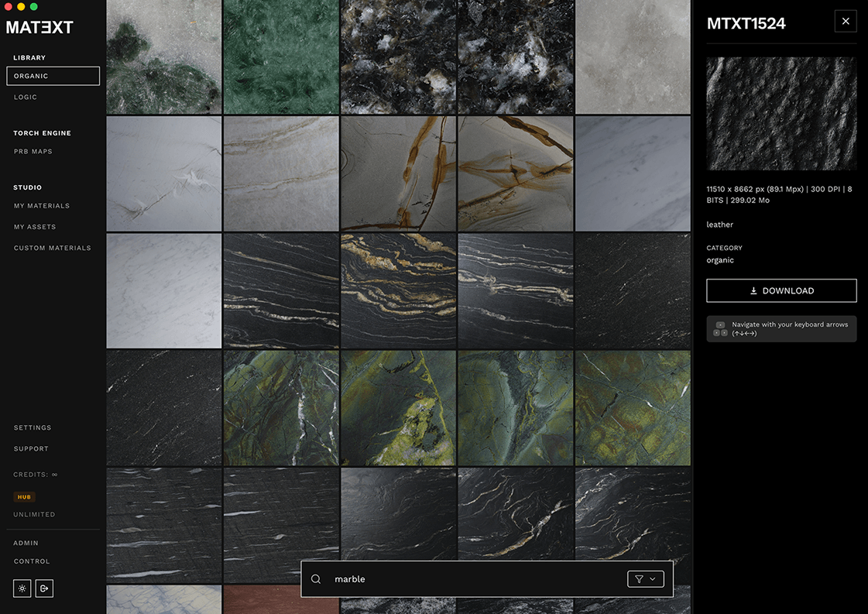Open the Support page

coord(31,448)
